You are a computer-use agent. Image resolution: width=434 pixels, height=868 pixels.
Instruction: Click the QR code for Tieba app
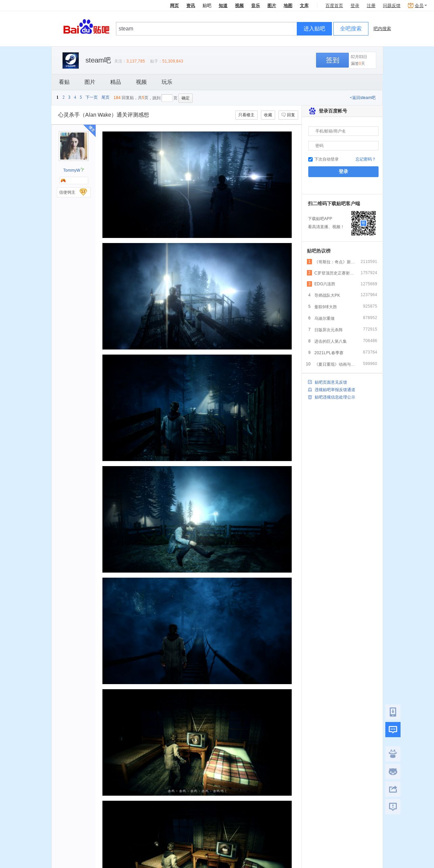point(363,223)
